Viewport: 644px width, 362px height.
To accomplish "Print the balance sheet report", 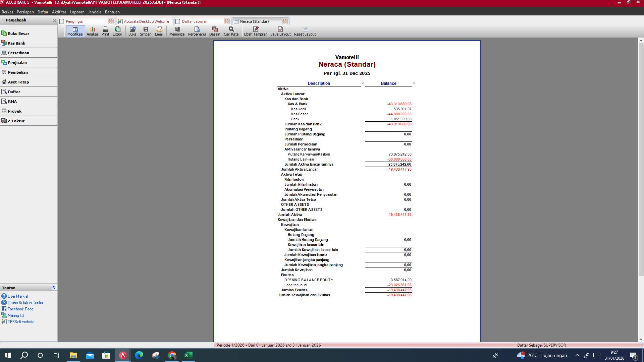I will tap(105, 31).
